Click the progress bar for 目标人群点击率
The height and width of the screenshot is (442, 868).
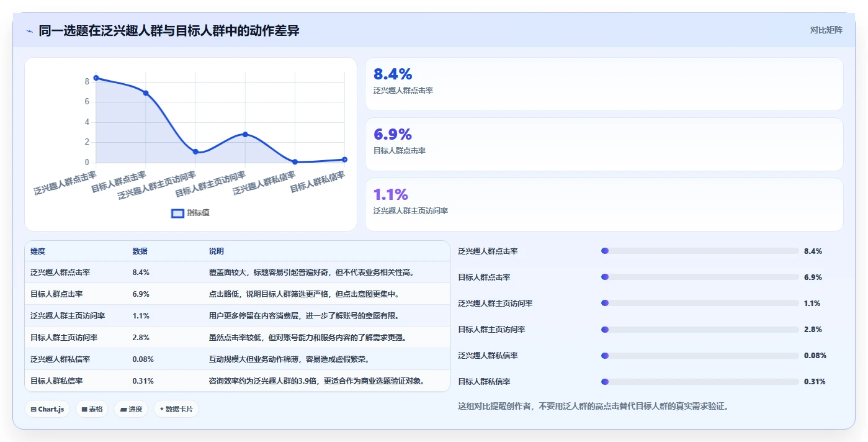(x=700, y=277)
